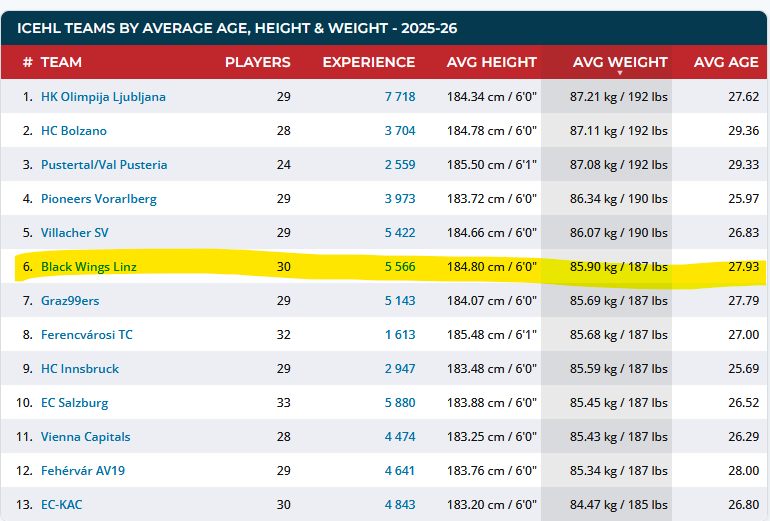Click the PLAYERS column header
Viewport: 770px width, 521px height.
[x=257, y=62]
